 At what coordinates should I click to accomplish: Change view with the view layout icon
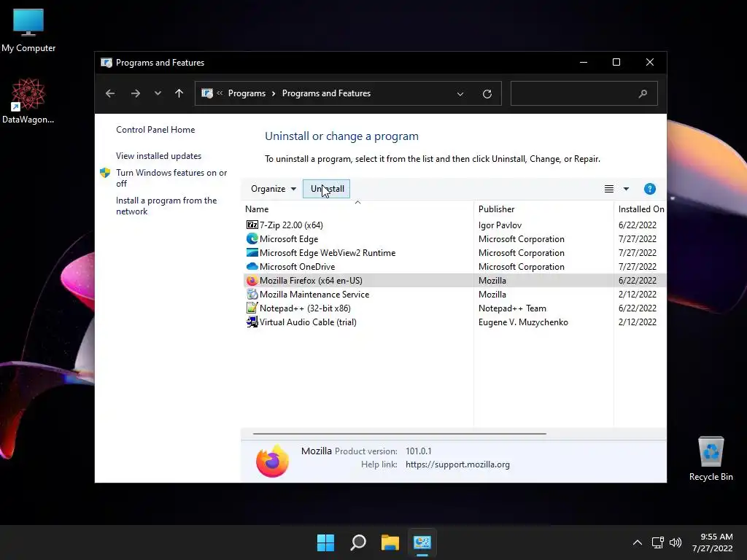[609, 189]
